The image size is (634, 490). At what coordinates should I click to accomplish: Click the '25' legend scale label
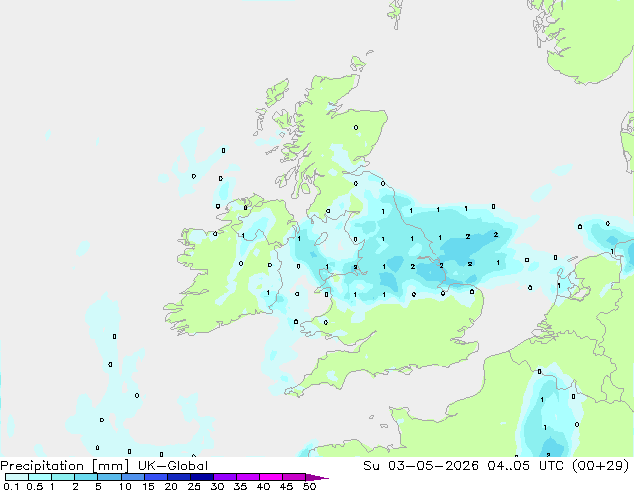coord(194,486)
